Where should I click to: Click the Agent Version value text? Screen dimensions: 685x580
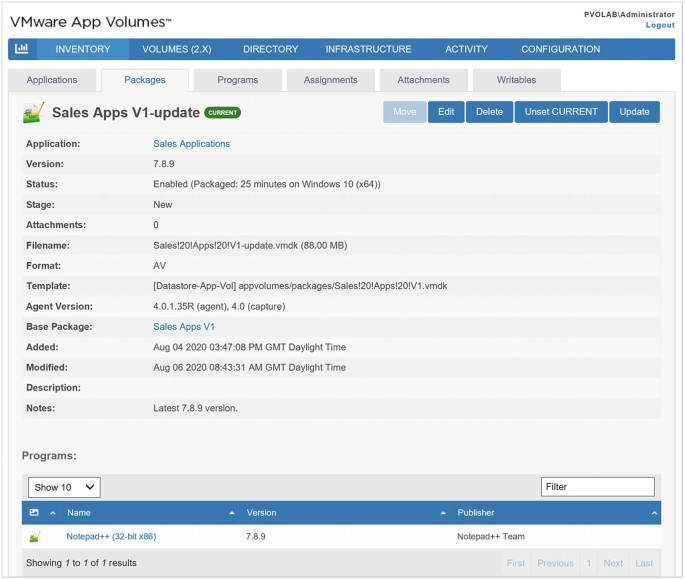pos(219,307)
